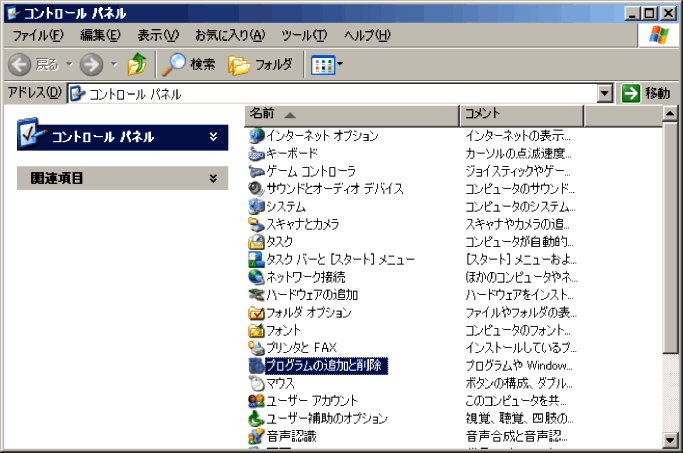The width and height of the screenshot is (683, 453).
Task: Select the ハードウェアの追加 item name
Action: (312, 295)
